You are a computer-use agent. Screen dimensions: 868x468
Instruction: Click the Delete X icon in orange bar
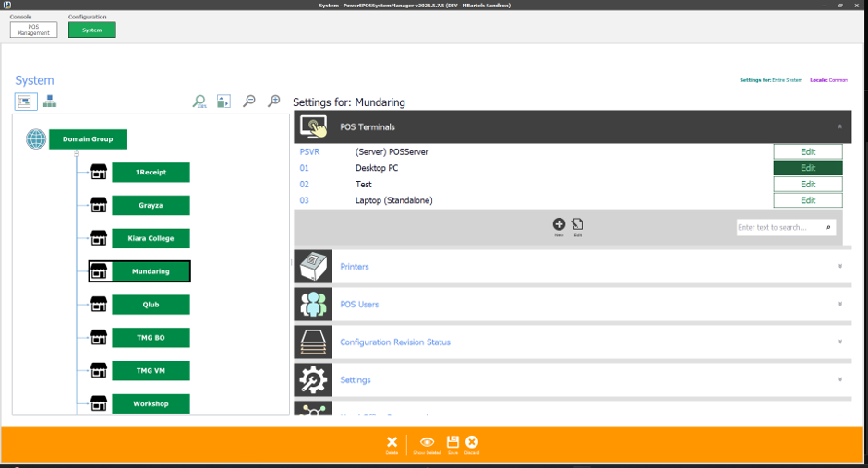[392, 445]
